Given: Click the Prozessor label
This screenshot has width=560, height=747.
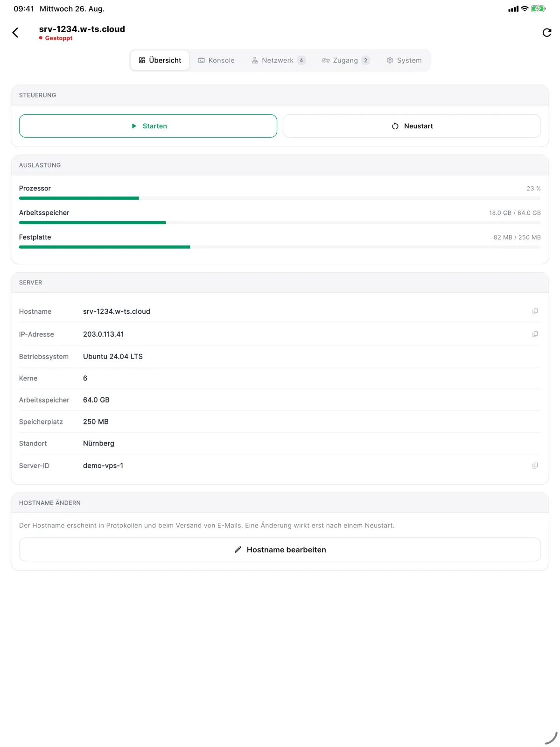Looking at the screenshot, I should coord(35,188).
